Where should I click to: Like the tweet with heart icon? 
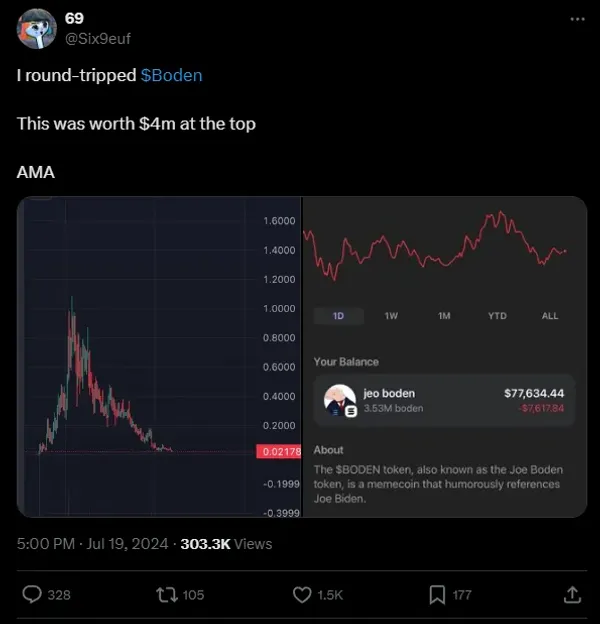[303, 594]
